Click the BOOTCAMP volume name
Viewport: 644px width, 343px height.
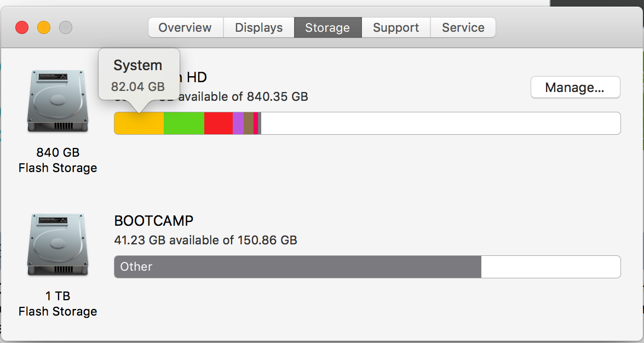(153, 221)
